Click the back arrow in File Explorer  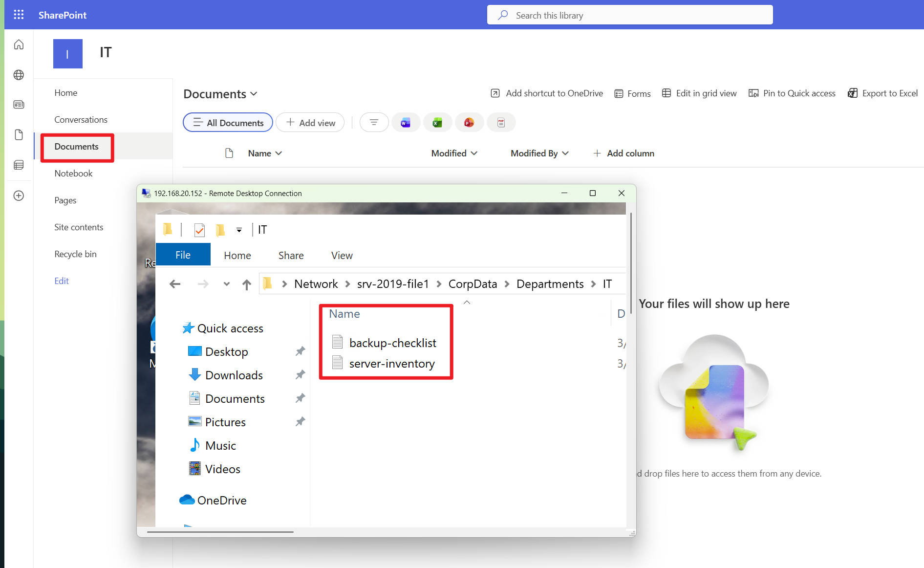click(x=175, y=284)
